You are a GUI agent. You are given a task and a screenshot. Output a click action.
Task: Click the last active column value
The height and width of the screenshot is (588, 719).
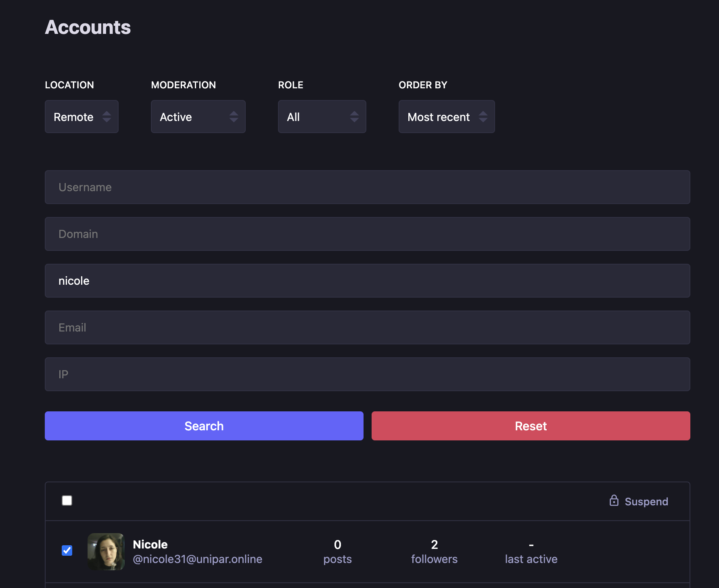click(x=531, y=551)
